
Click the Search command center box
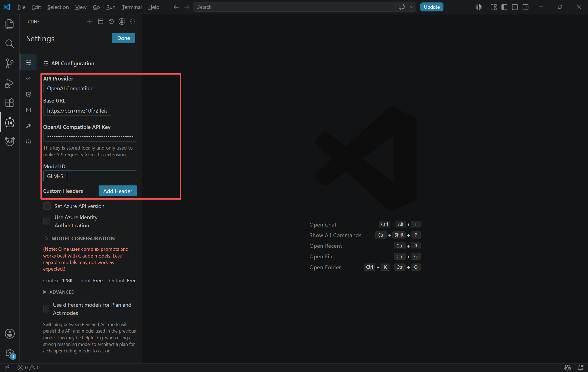[x=294, y=7]
